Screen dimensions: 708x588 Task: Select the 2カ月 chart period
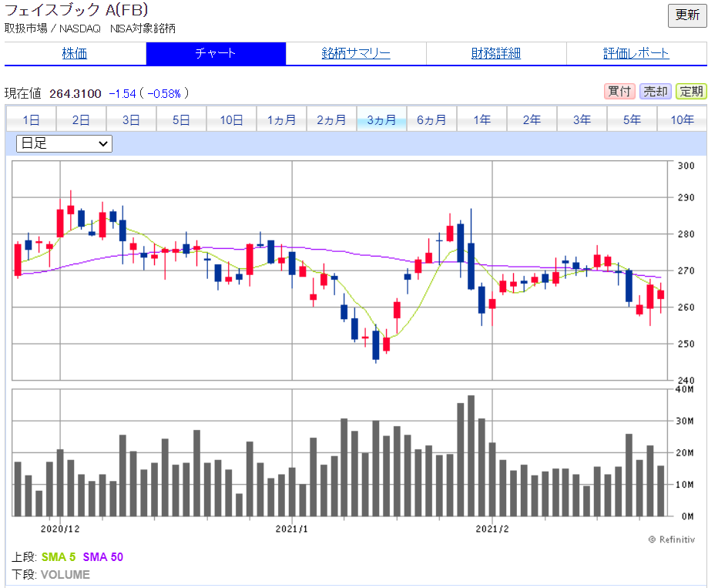click(x=332, y=120)
